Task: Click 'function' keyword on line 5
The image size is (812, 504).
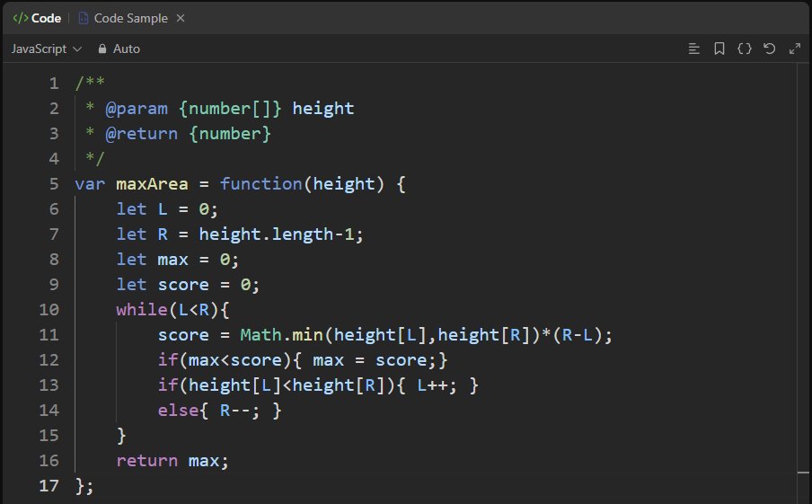Action: [x=261, y=184]
